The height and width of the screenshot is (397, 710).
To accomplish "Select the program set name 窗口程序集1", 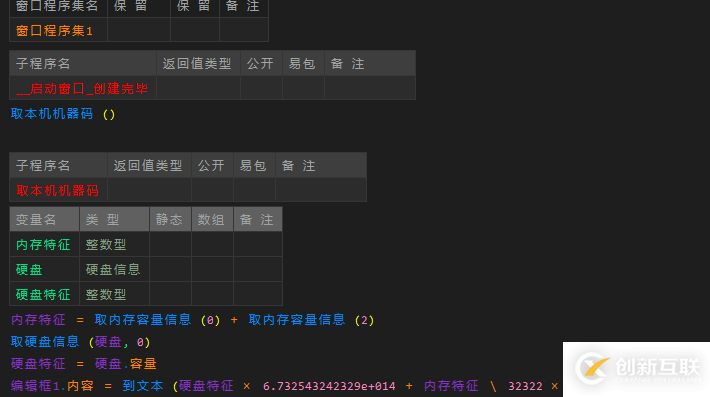I will click(x=54, y=31).
